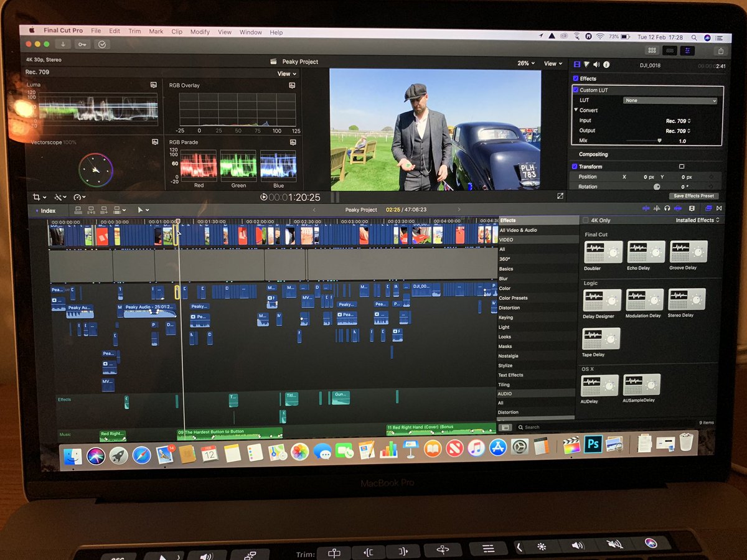Toggle solo headphones icon
Image resolution: width=747 pixels, height=560 pixels.
pos(667,208)
